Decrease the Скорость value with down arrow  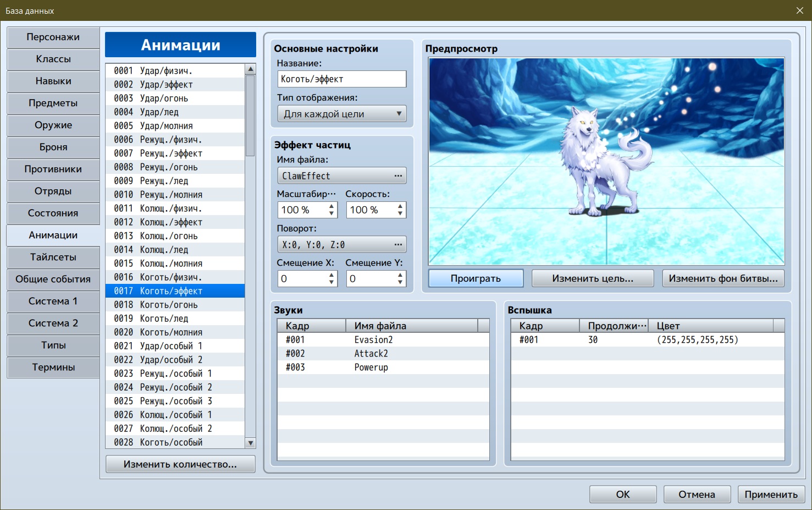point(400,213)
